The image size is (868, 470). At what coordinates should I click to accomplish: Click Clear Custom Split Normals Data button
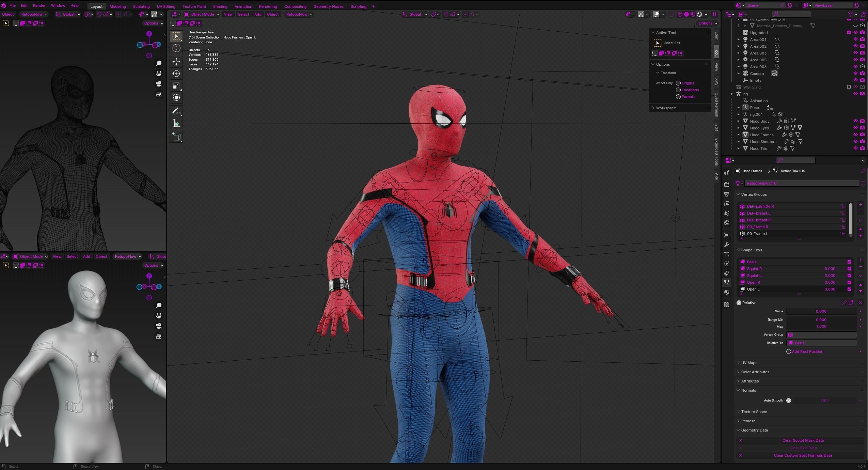tap(801, 455)
